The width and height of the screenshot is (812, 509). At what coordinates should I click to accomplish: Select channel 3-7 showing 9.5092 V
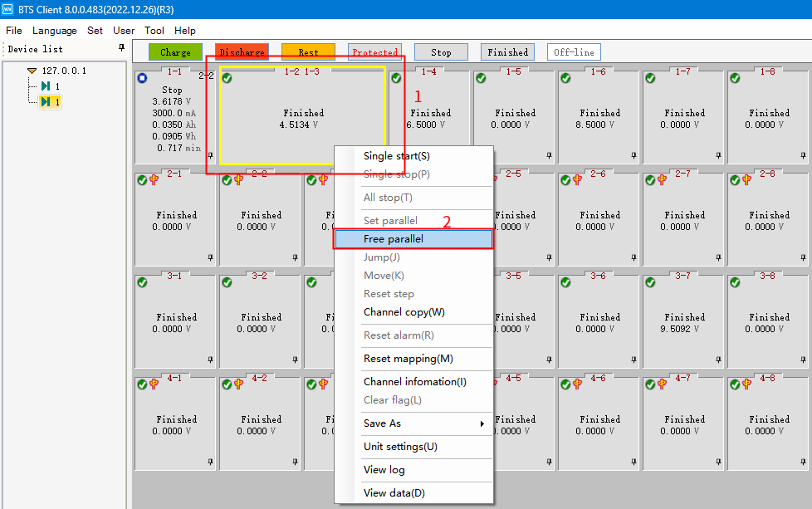point(684,316)
